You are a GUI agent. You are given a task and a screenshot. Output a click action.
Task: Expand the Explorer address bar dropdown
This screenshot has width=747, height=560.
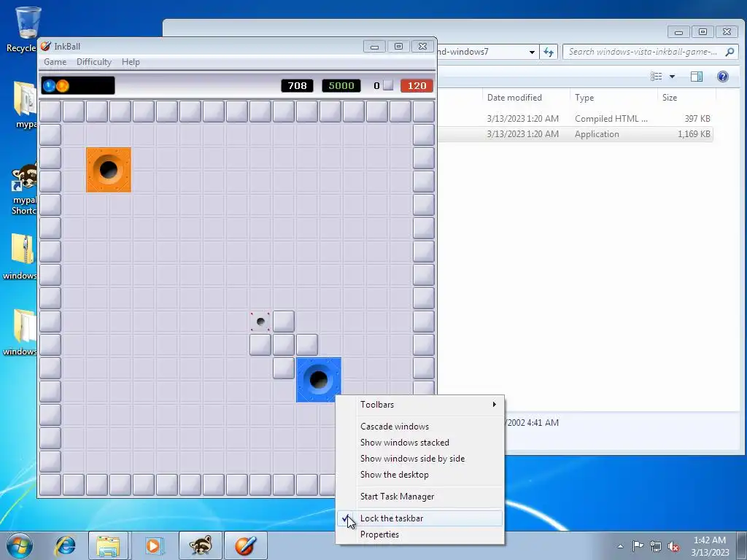(532, 52)
